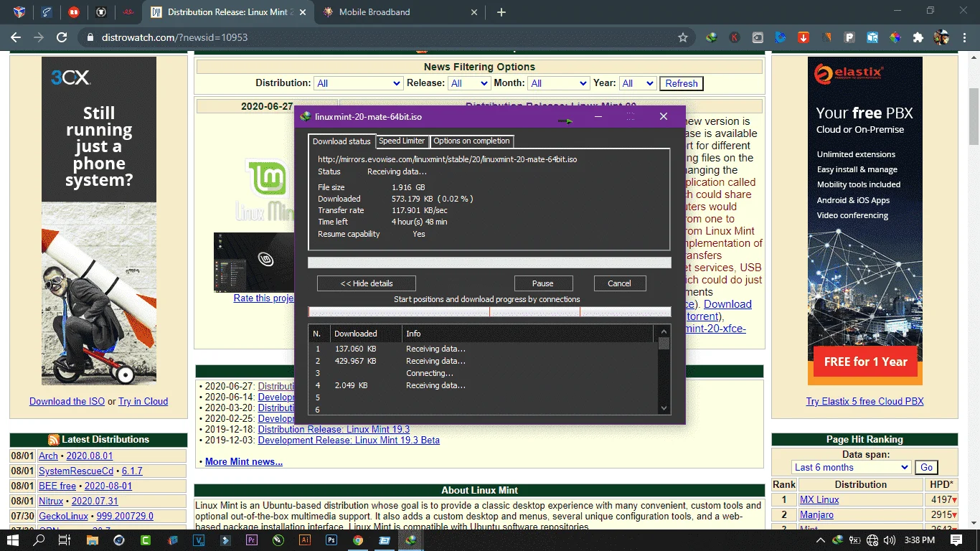The image size is (980, 551).
Task: Pause the linuxmint ISO download
Action: 543,283
